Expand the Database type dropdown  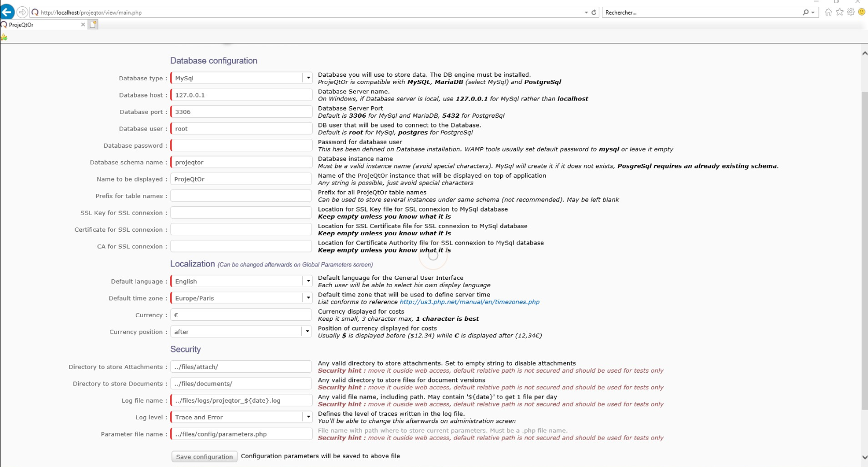(x=308, y=78)
